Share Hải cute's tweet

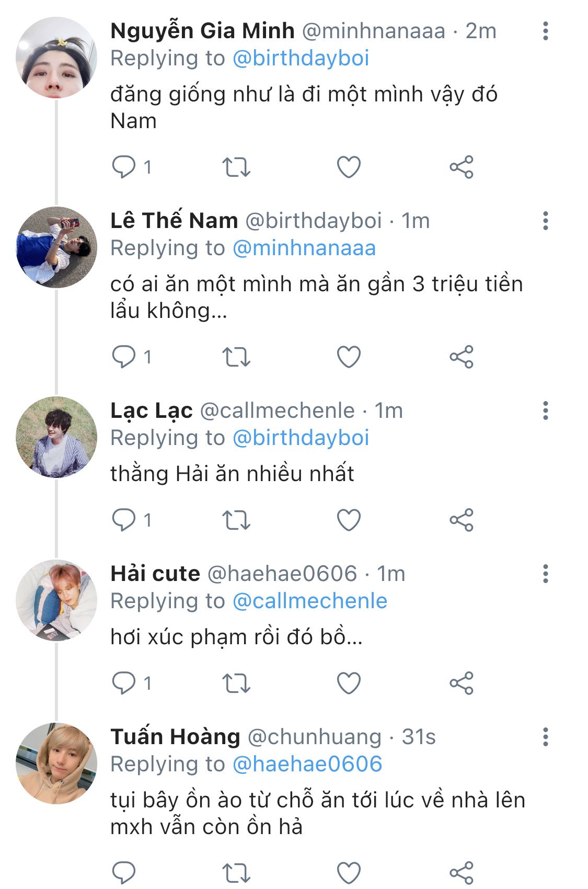(x=461, y=683)
